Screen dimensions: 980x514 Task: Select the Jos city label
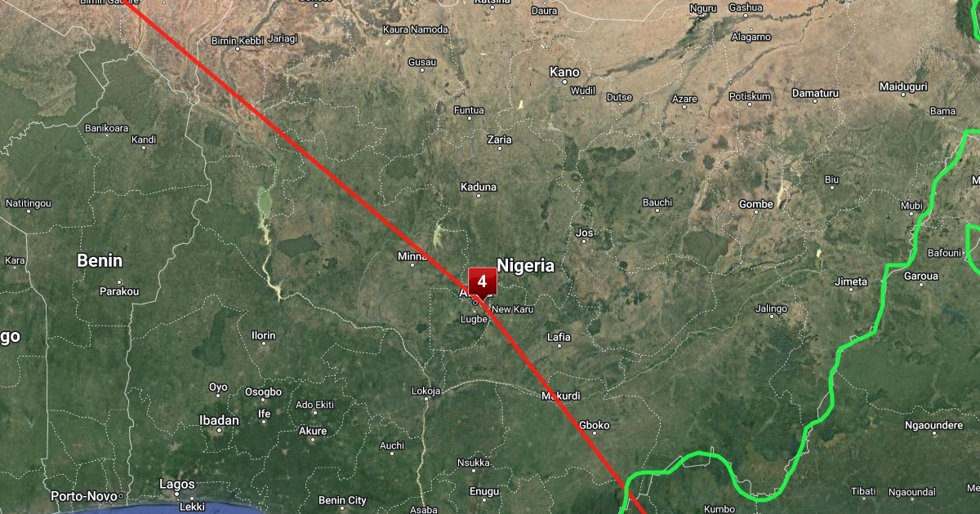tap(585, 233)
